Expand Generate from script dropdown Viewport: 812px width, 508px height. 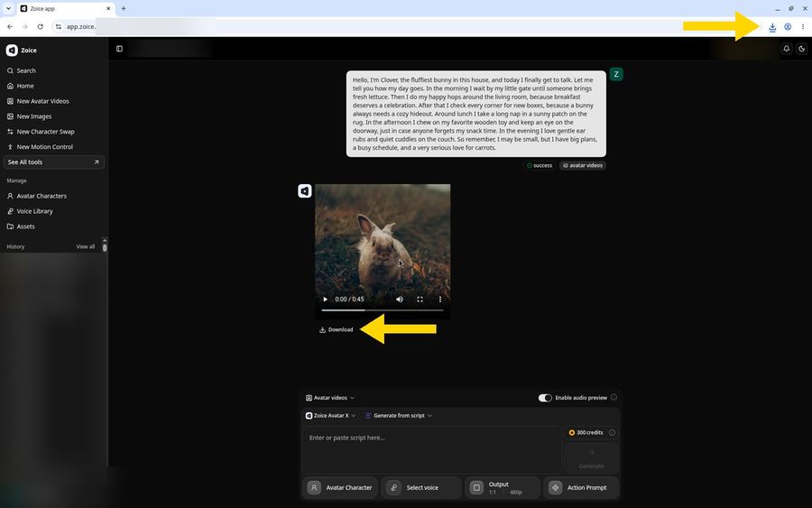coord(399,416)
